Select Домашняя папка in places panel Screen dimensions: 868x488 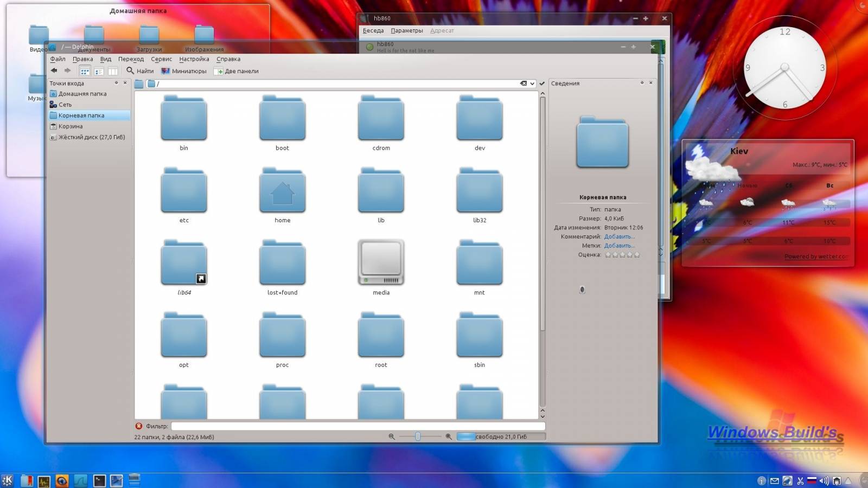89,94
